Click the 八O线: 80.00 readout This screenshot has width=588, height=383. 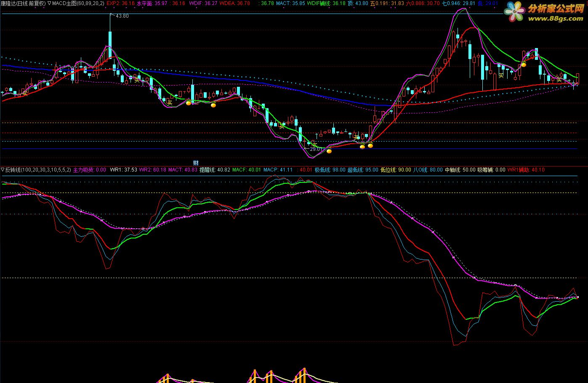point(428,170)
